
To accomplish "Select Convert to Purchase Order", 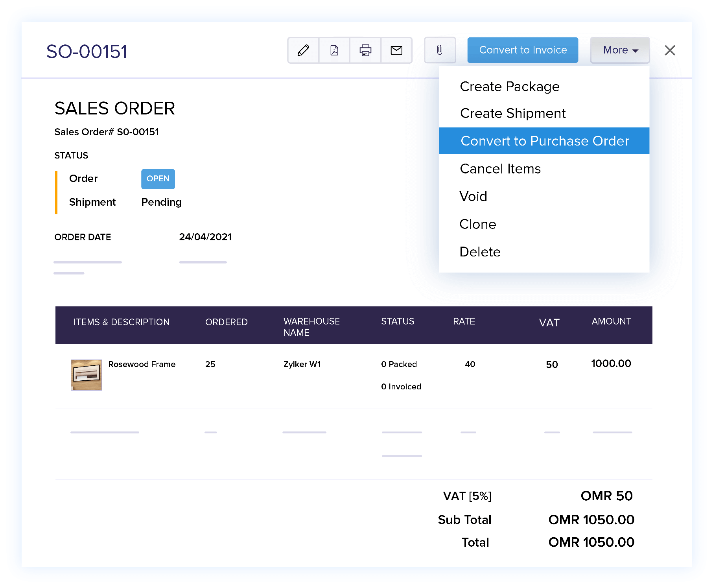I will point(544,141).
